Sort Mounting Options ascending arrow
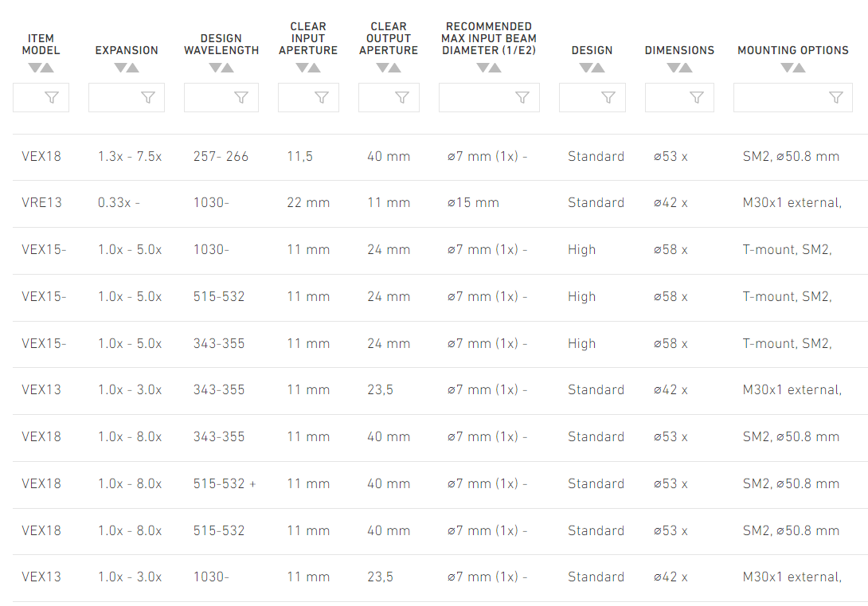868x606 pixels. coord(800,68)
